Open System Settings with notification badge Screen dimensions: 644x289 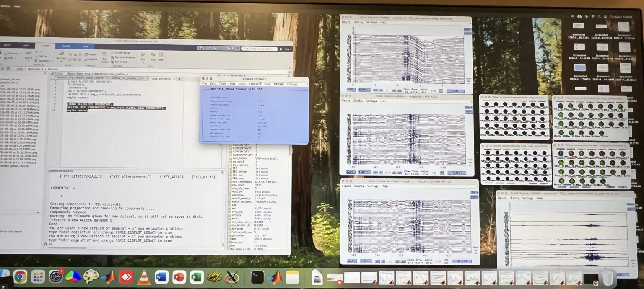(x=56, y=276)
